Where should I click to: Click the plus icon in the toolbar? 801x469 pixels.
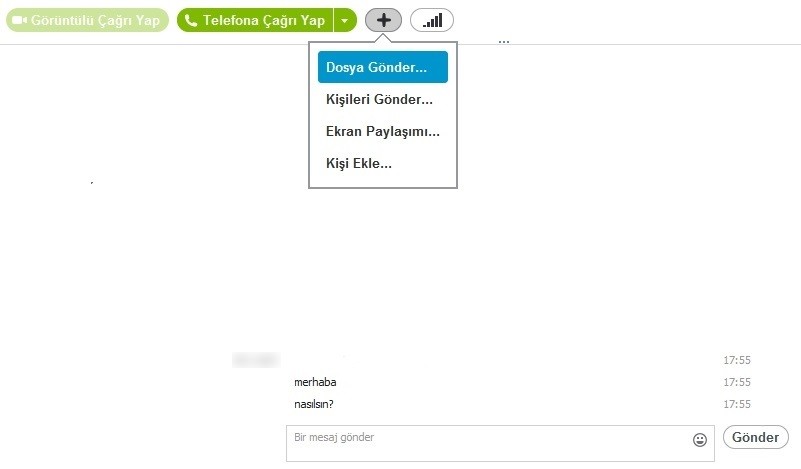[383, 20]
